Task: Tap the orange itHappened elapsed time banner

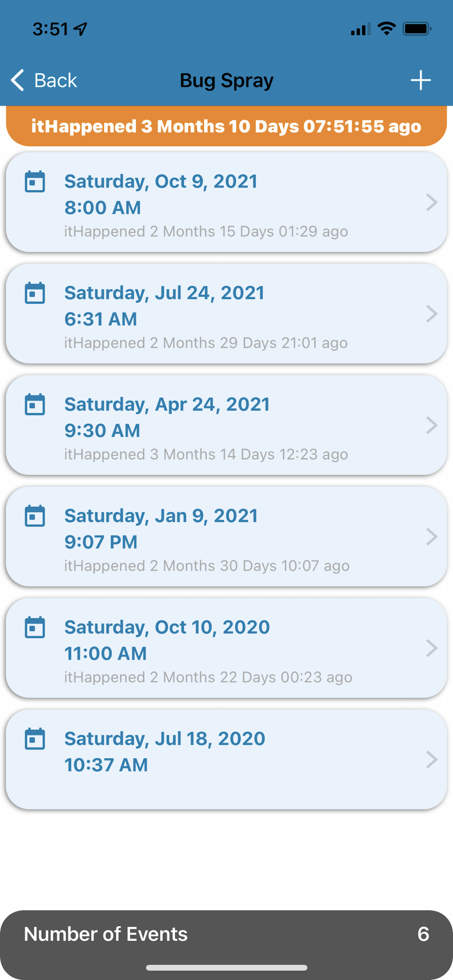Action: pos(226,126)
